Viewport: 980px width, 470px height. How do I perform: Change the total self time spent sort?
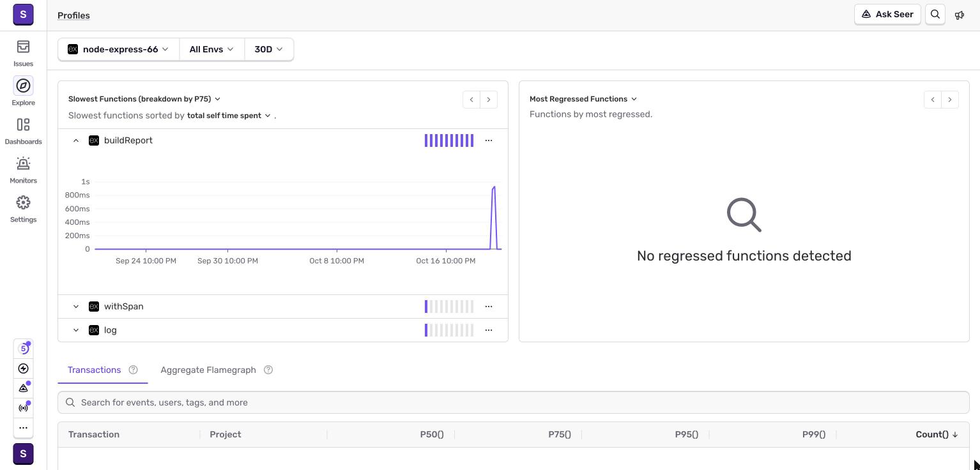pyautogui.click(x=229, y=116)
